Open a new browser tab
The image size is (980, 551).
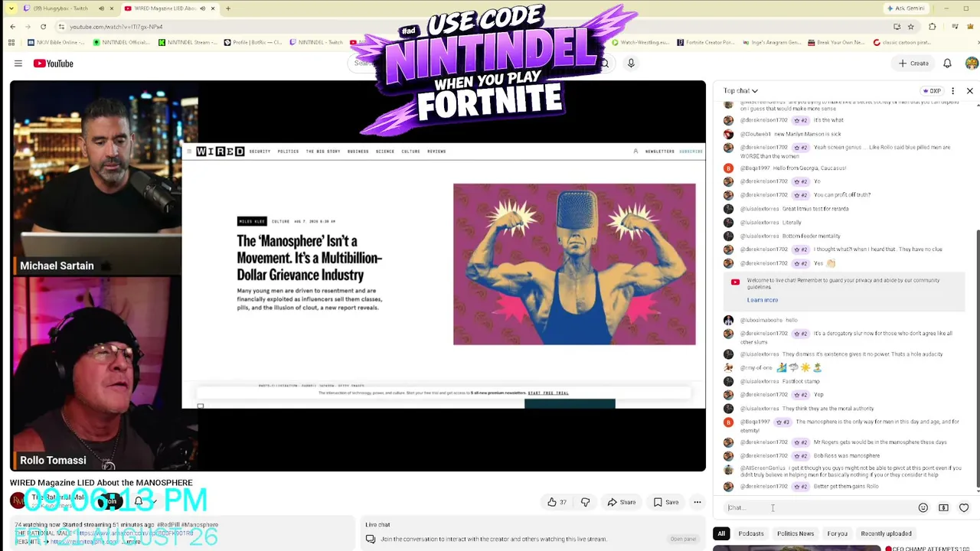point(227,8)
